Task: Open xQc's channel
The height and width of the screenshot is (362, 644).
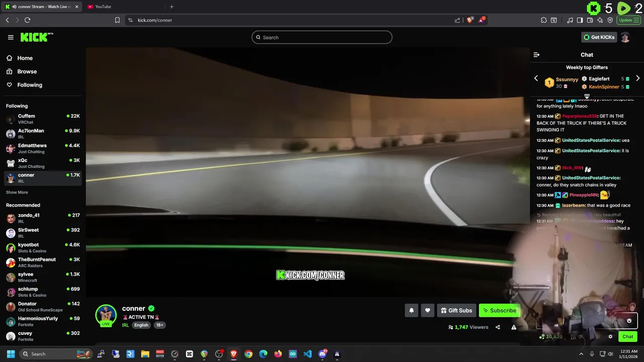Action: pyautogui.click(x=43, y=163)
